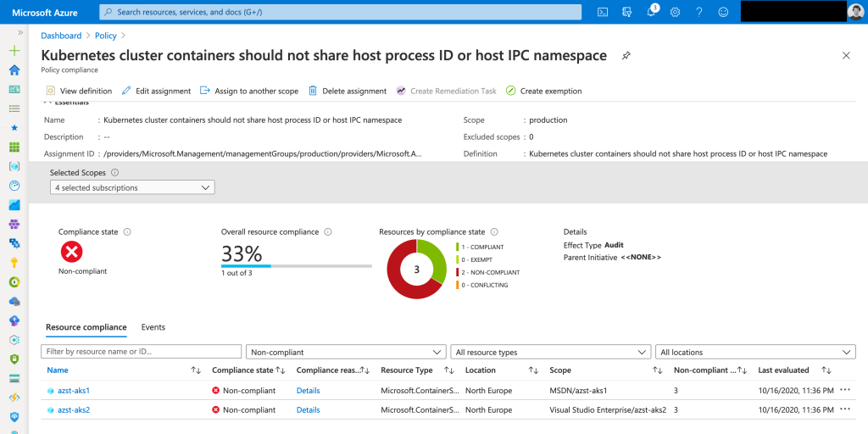Open the green shield icon in sidebar
The image size is (868, 434).
coord(14,359)
